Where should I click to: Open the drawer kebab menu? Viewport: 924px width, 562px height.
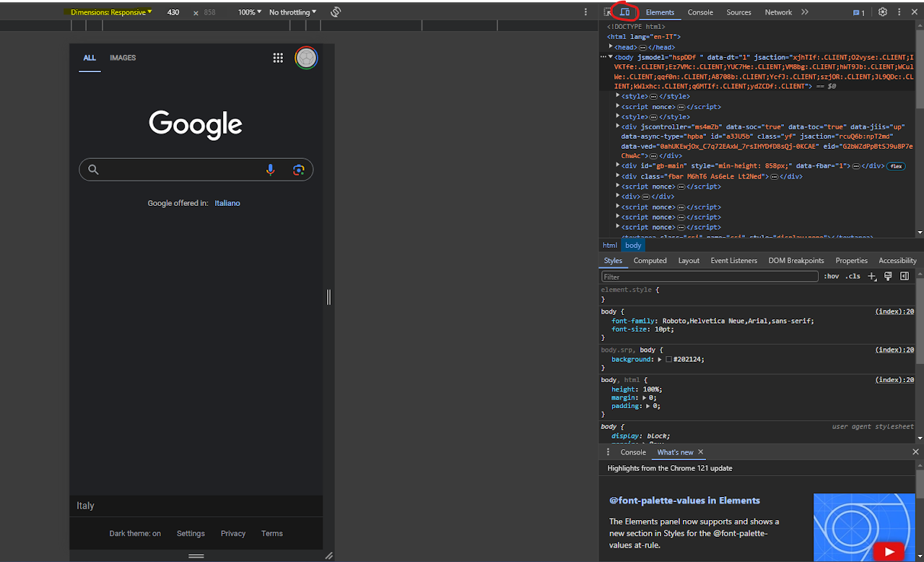click(x=608, y=452)
